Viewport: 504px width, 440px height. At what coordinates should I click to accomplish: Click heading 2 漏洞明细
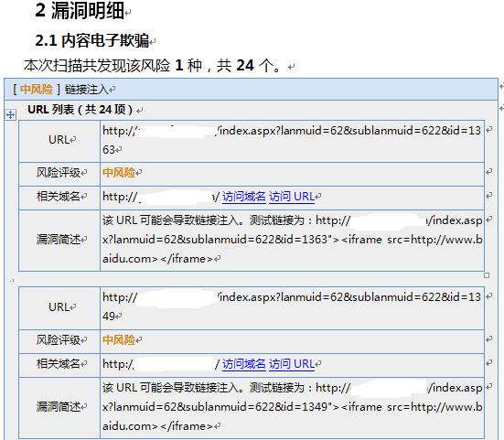tap(80, 10)
